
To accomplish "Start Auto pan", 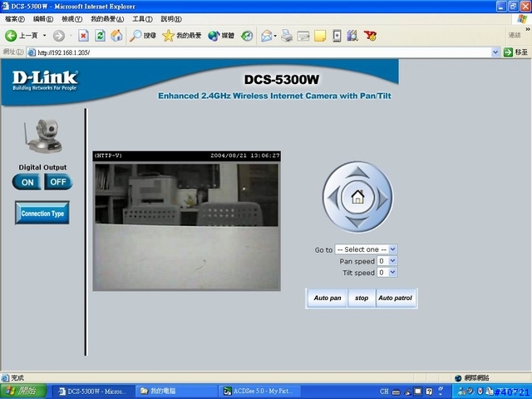I will (x=327, y=298).
